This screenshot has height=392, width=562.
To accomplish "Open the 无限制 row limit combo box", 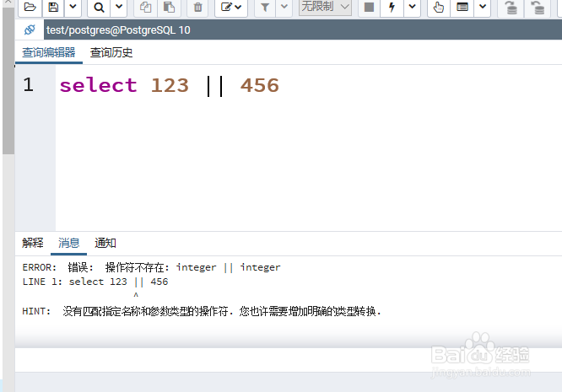I will [x=325, y=7].
